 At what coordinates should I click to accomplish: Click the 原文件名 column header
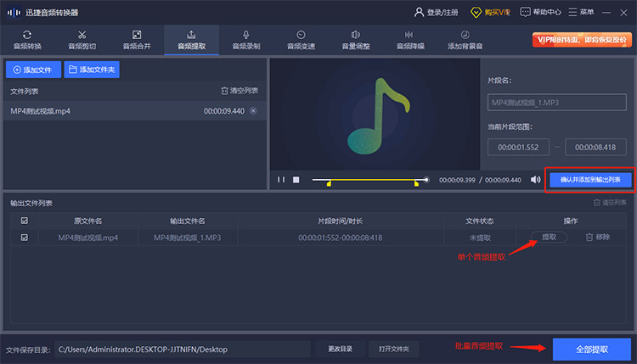click(88, 221)
